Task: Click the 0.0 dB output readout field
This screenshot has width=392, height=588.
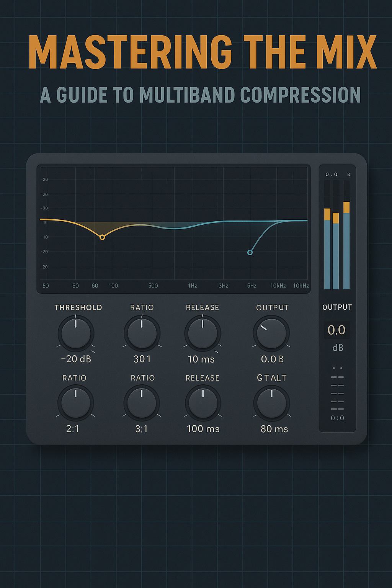Action: [337, 330]
